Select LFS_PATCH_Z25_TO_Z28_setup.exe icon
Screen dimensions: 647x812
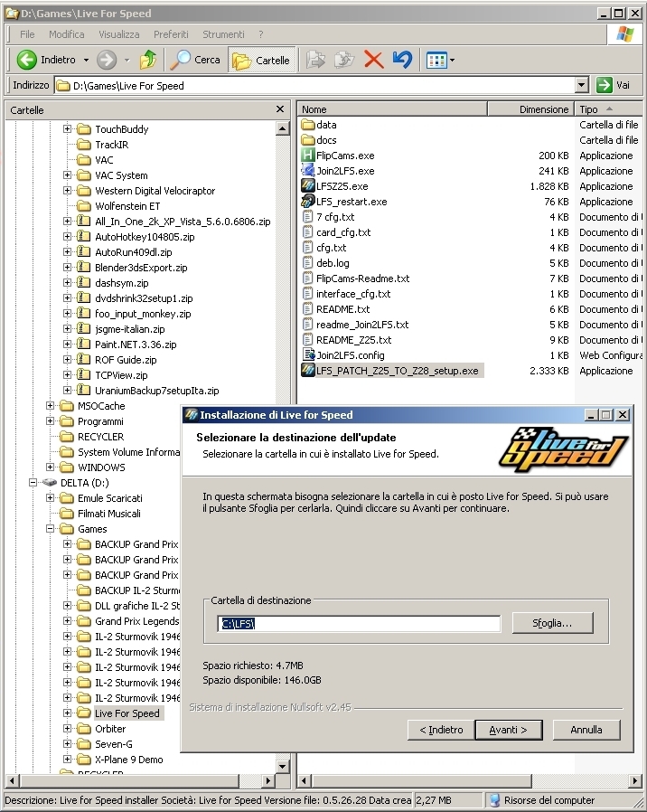308,370
